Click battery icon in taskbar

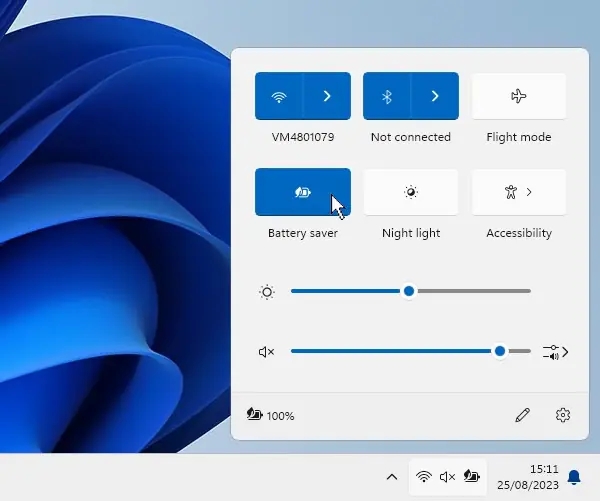[471, 477]
